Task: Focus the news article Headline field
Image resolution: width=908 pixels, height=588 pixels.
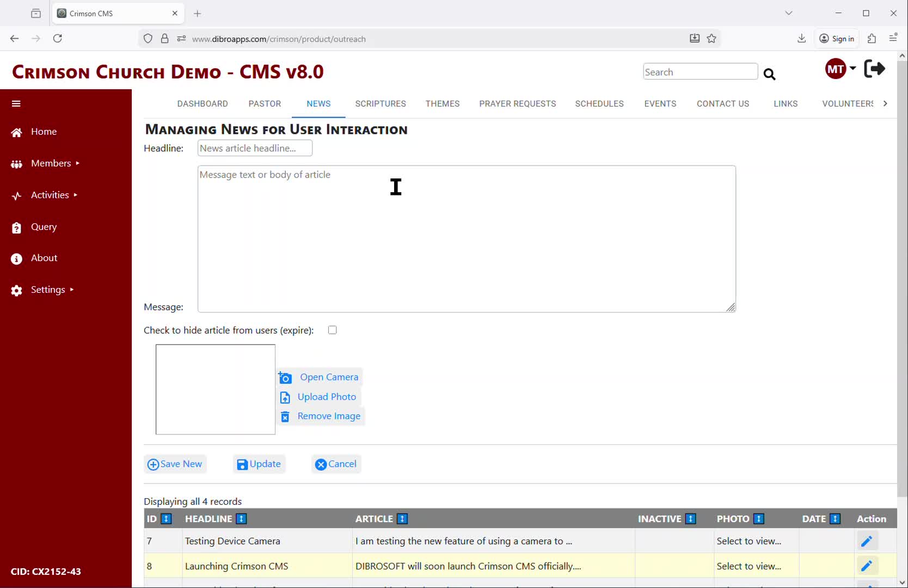Action: pyautogui.click(x=255, y=148)
